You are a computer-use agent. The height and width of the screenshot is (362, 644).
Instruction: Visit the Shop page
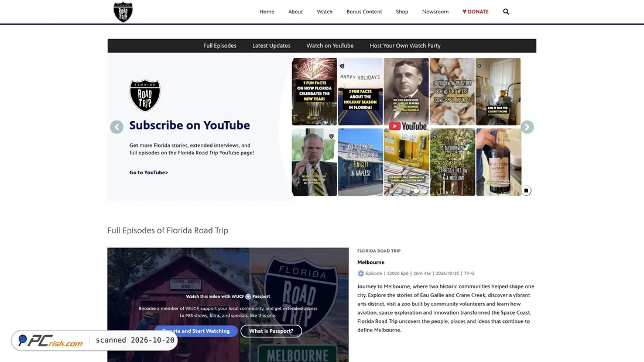(402, 12)
